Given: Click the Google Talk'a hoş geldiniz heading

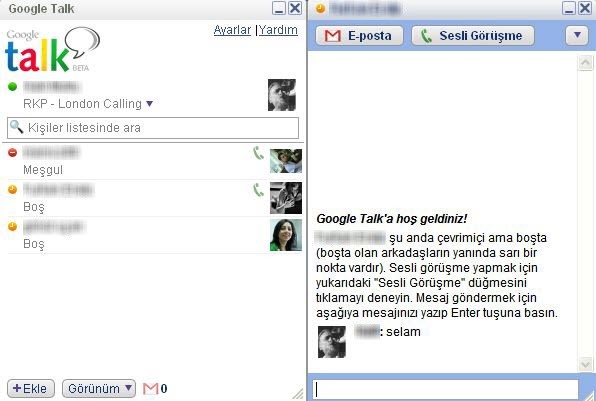Looking at the screenshot, I should pyautogui.click(x=392, y=219).
